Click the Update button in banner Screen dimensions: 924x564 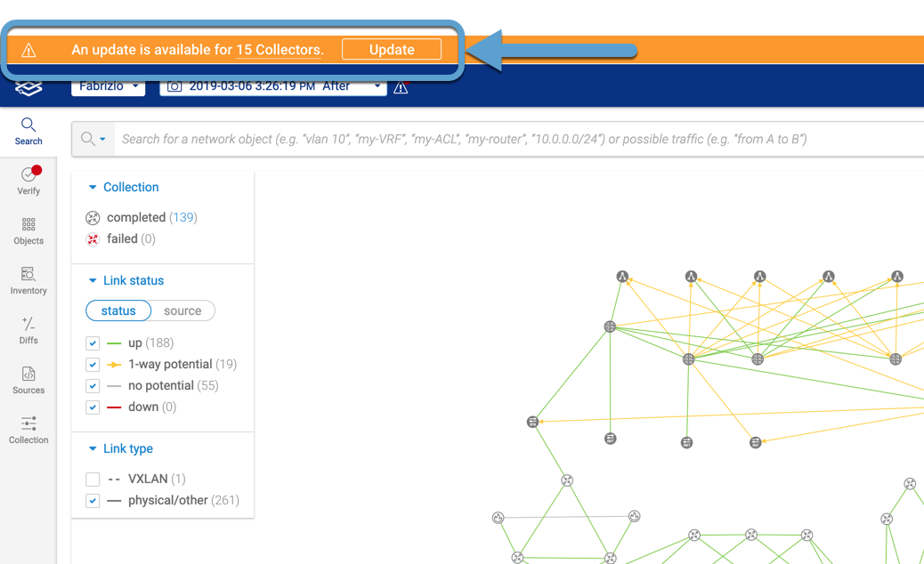[x=392, y=50]
